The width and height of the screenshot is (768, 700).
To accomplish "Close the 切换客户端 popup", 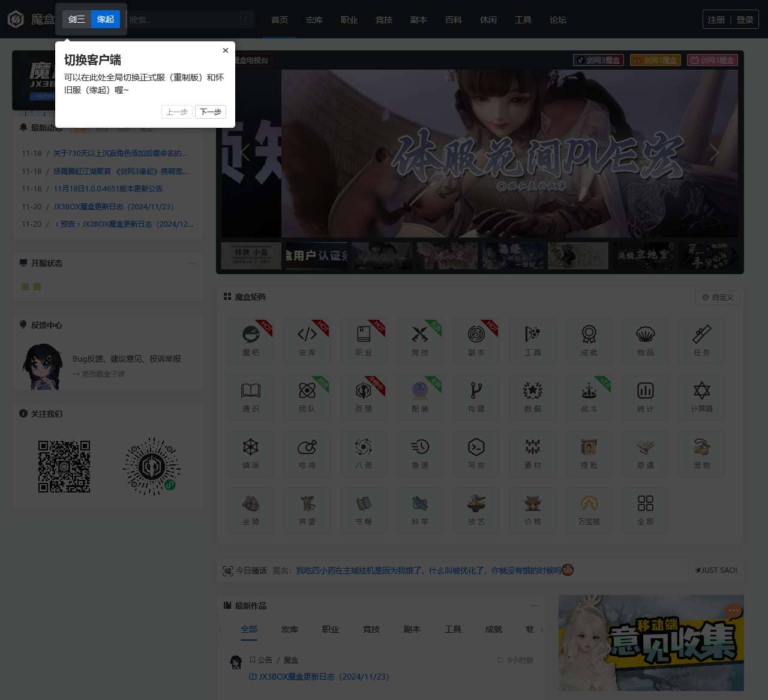I will tap(226, 50).
